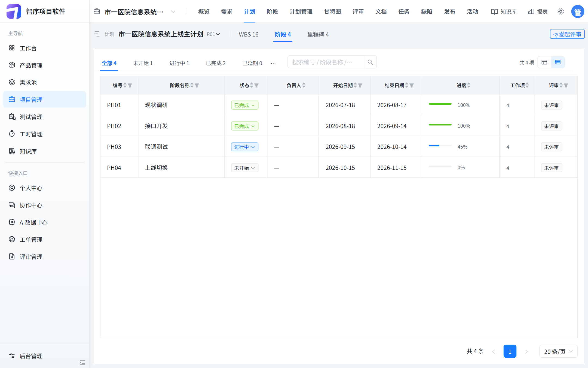Click PH03 45% progress bar
The height and width of the screenshot is (368, 588).
440,146
